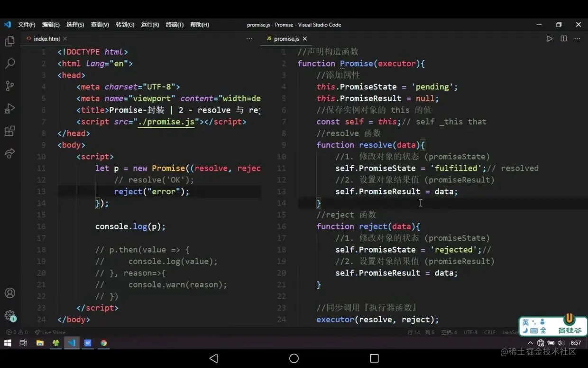Click the const self = this line
The height and width of the screenshot is (368, 588).
(x=401, y=122)
